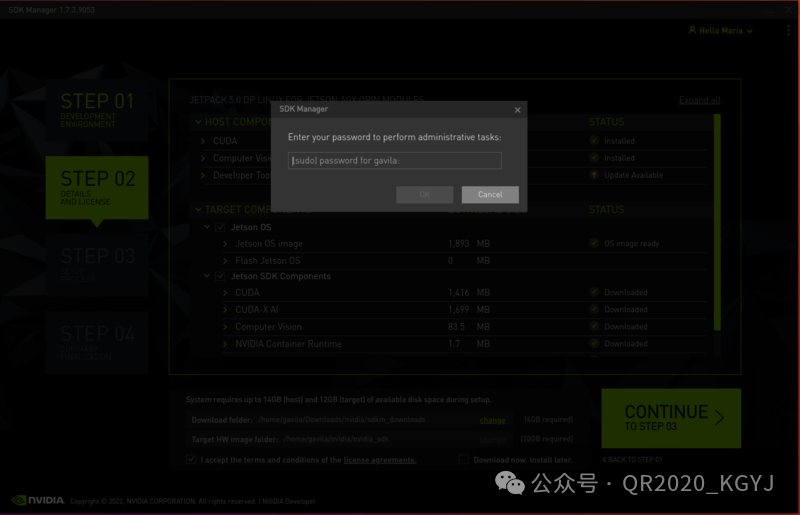Click the Downloaded icon for NVIDIA Container Runtime
The image size is (800, 515).
(594, 344)
